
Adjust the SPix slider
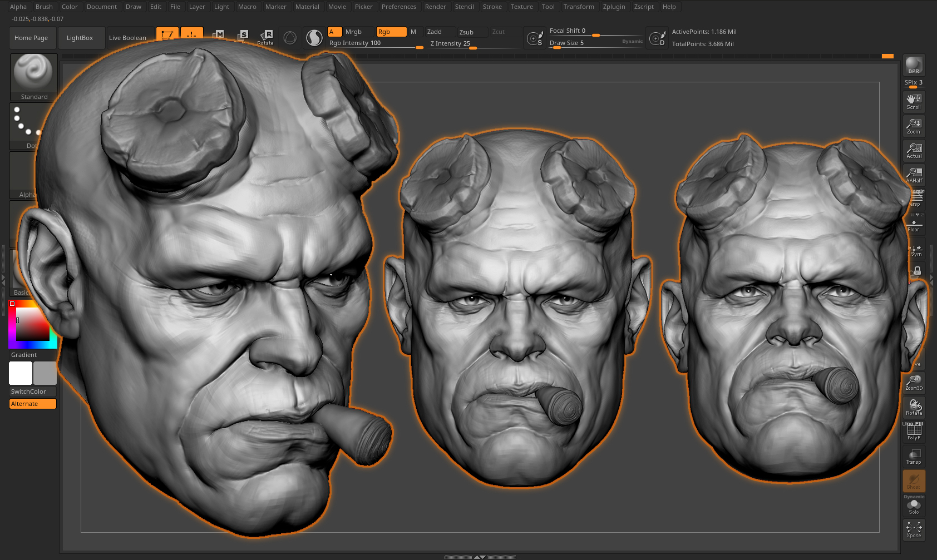(914, 83)
